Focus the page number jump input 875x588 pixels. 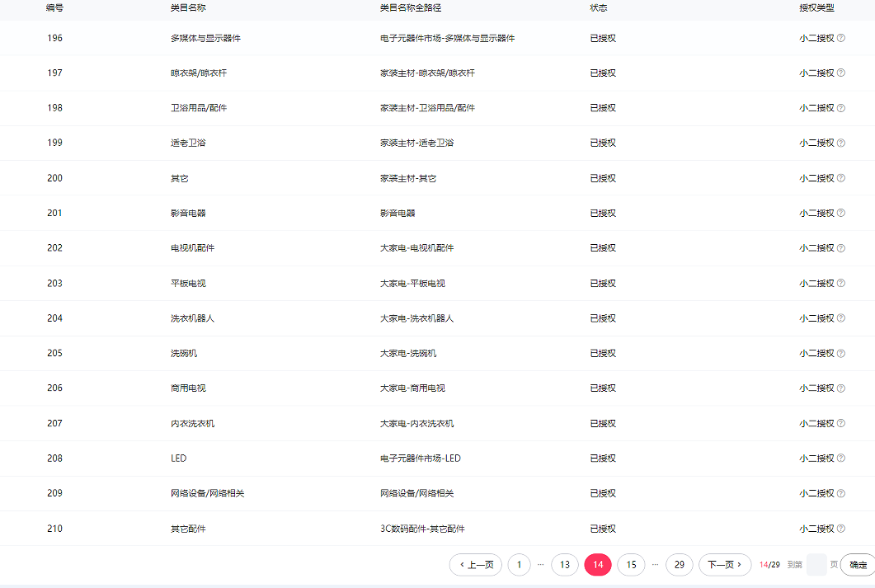click(816, 565)
